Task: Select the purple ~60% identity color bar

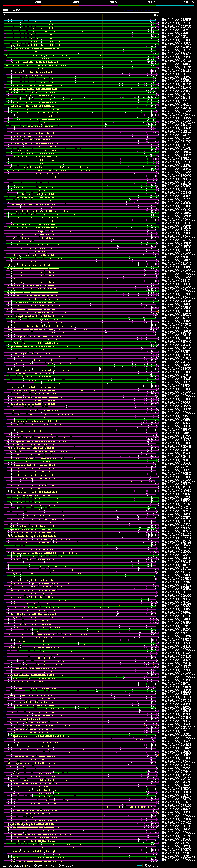Action: [99, 6]
